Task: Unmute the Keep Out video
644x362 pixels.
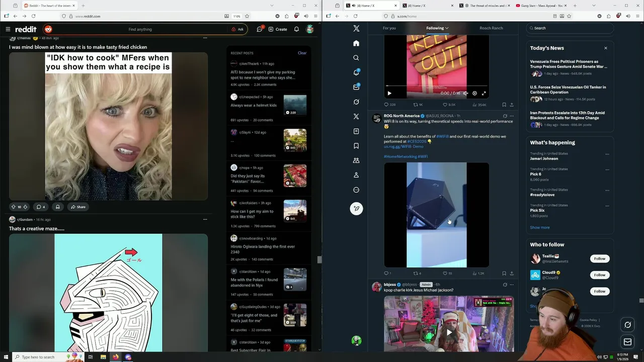Action: click(x=465, y=93)
